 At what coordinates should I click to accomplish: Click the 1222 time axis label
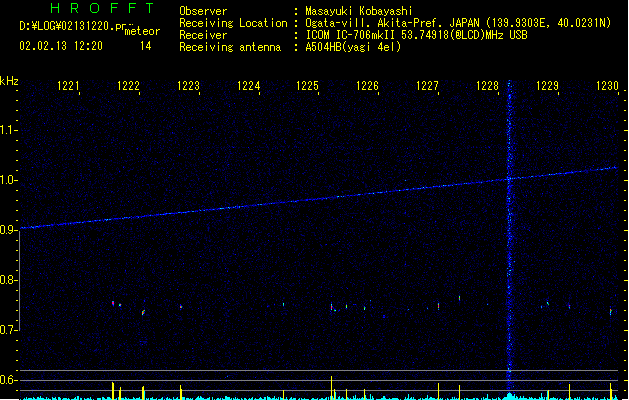128,86
